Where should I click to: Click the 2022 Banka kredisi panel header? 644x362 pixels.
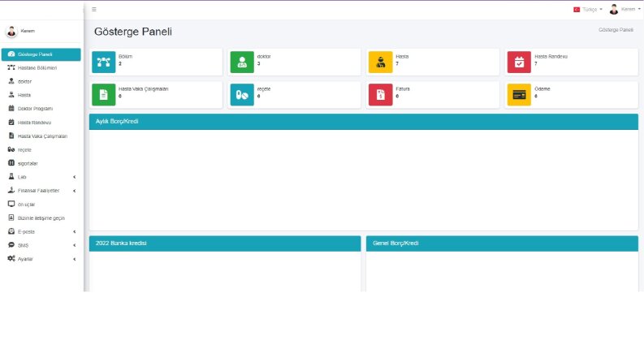pyautogui.click(x=225, y=243)
